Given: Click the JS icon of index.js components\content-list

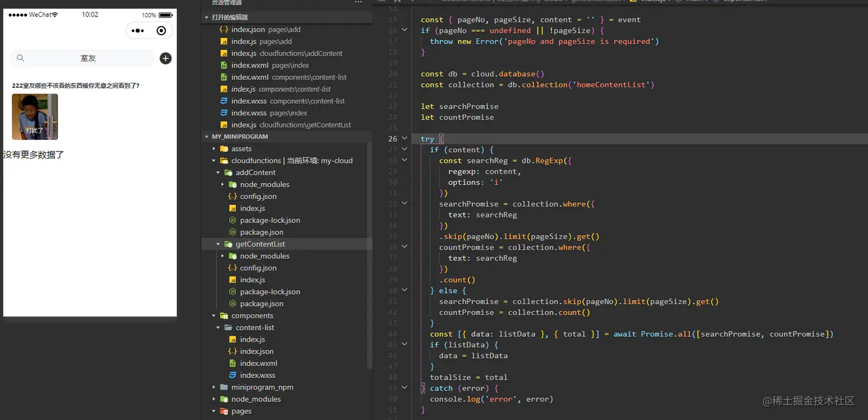Looking at the screenshot, I should (224, 89).
